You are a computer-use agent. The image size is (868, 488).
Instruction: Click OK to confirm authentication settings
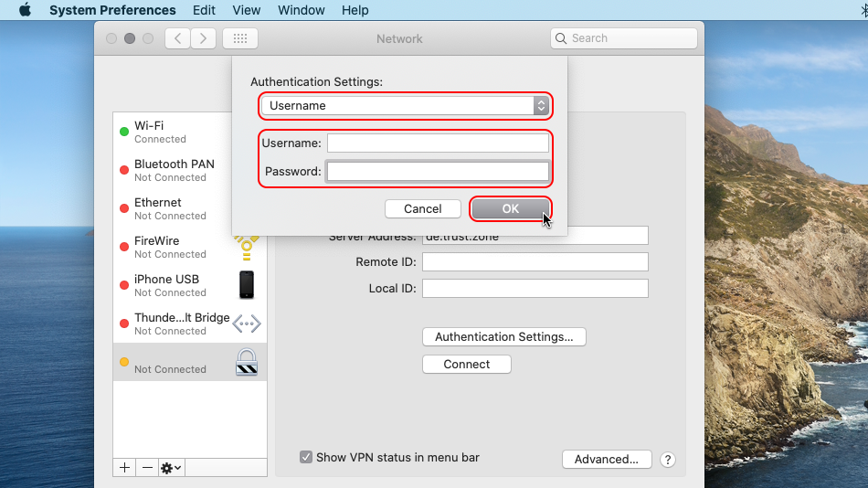(510, 208)
